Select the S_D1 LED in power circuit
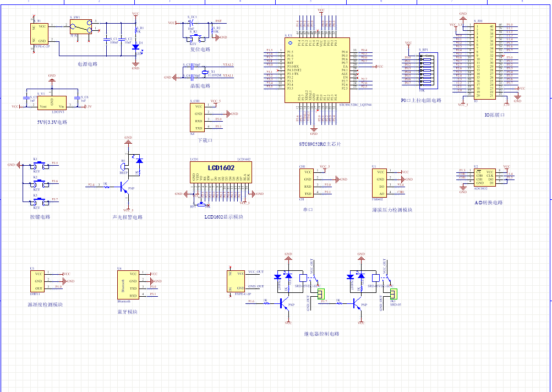Image resolution: width=552 pixels, height=392 pixels. (135, 47)
